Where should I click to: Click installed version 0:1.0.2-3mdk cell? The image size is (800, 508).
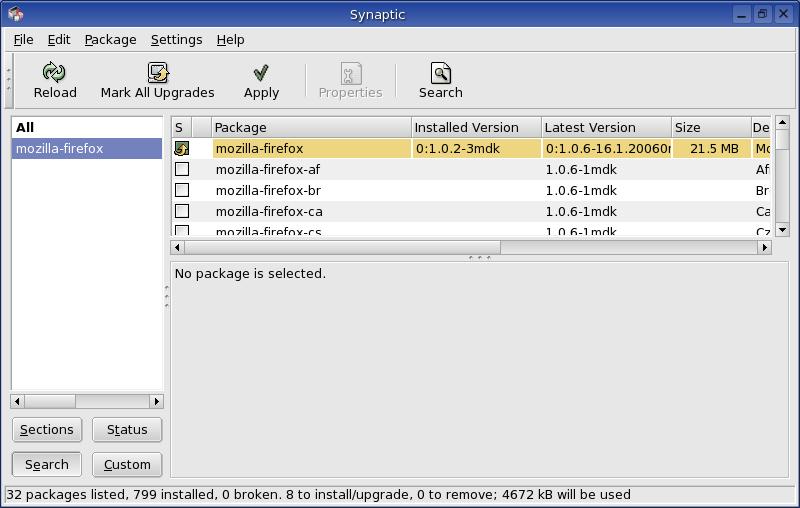[477, 148]
